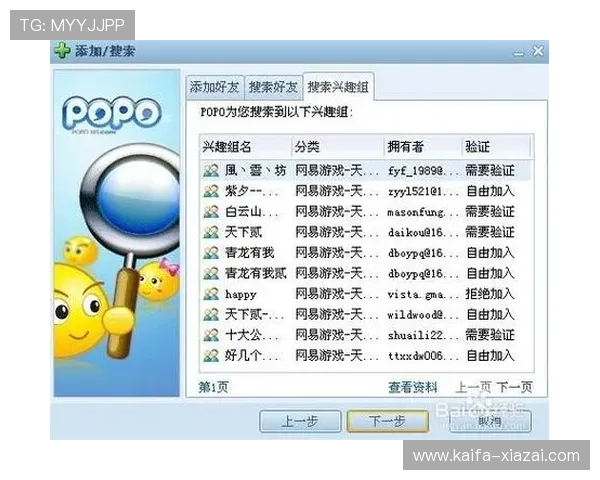Screen dimensions: 600x480
Task: Minimize the 添加/搜索 window
Action: pyautogui.click(x=519, y=53)
